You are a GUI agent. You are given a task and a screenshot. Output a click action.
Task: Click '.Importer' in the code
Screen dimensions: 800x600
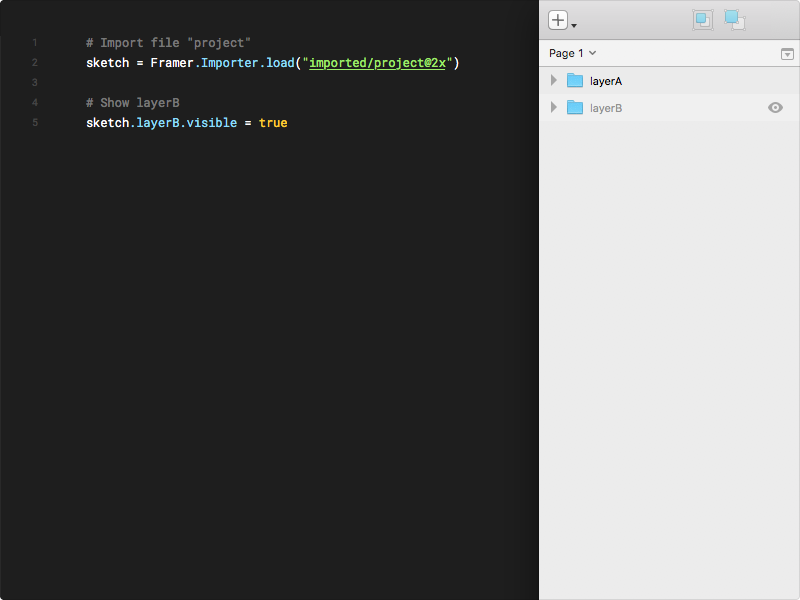227,63
